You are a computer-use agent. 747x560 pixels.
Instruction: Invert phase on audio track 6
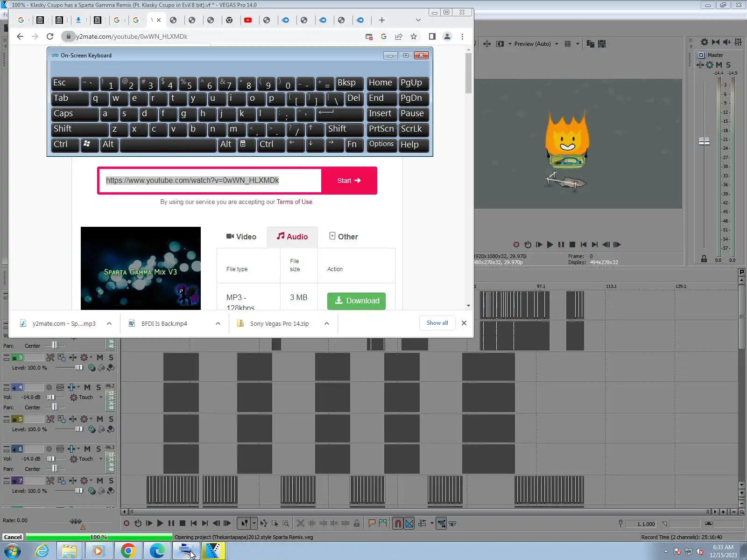click(60, 449)
